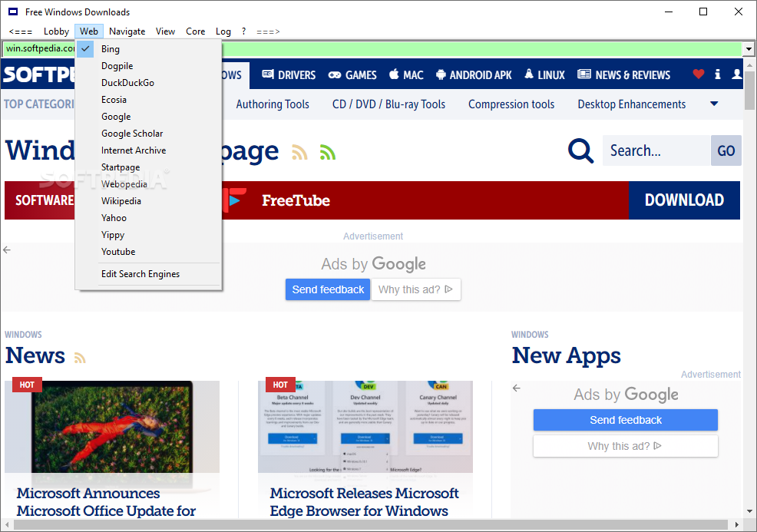
Task: Click the RSS icon next to News
Action: (x=80, y=358)
